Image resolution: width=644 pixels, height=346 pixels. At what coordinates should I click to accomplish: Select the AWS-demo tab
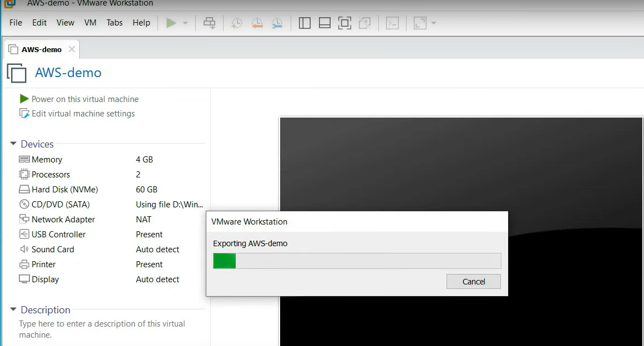(42, 50)
